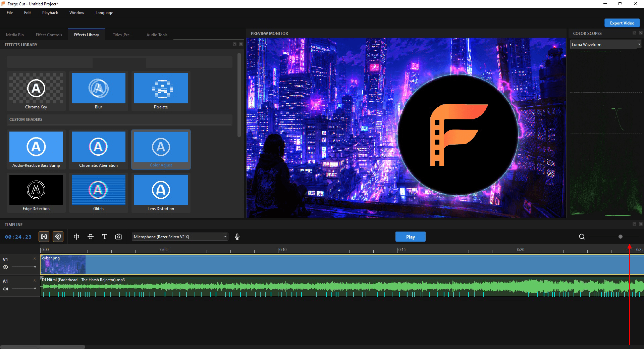Click the ripple delete tool icon
Screen dimensions: 644x349
click(91, 237)
